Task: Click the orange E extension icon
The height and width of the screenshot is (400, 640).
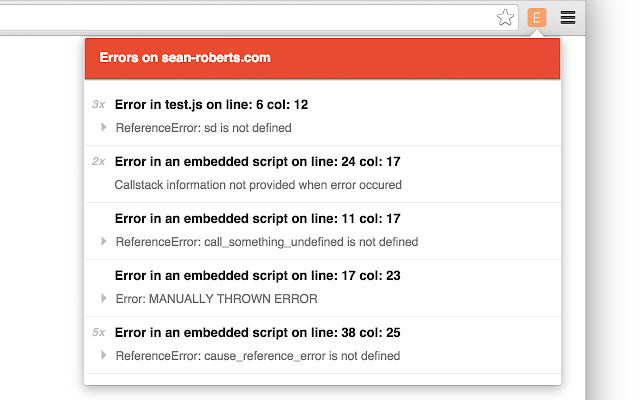Action: (x=537, y=17)
